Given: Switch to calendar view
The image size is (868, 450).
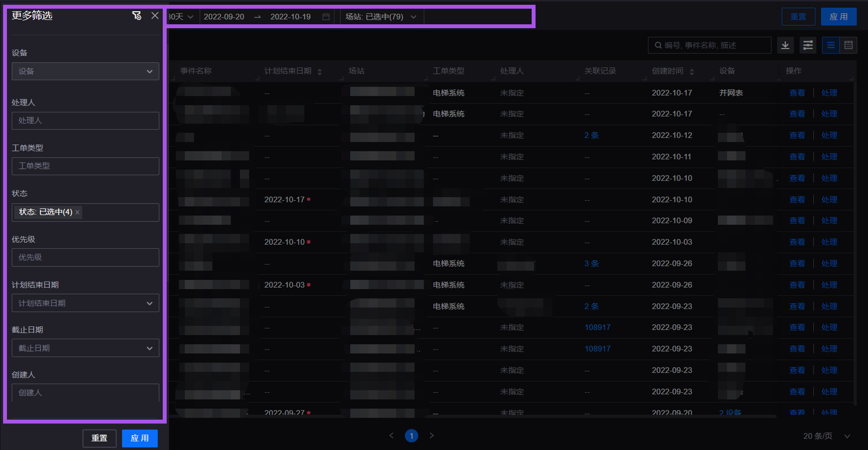Looking at the screenshot, I should coord(848,45).
